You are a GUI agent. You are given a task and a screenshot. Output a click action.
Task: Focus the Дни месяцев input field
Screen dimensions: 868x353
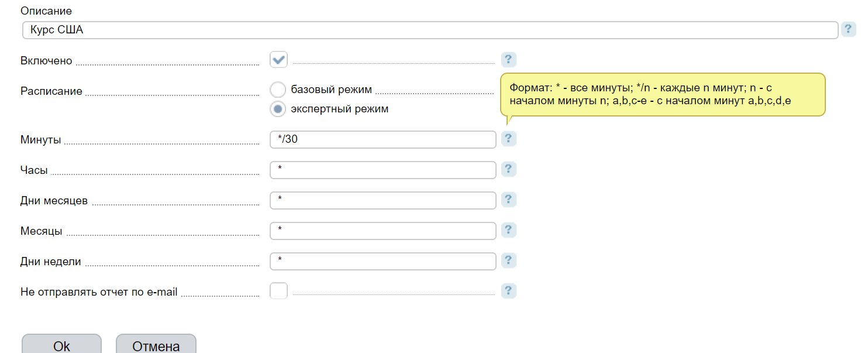coord(383,200)
